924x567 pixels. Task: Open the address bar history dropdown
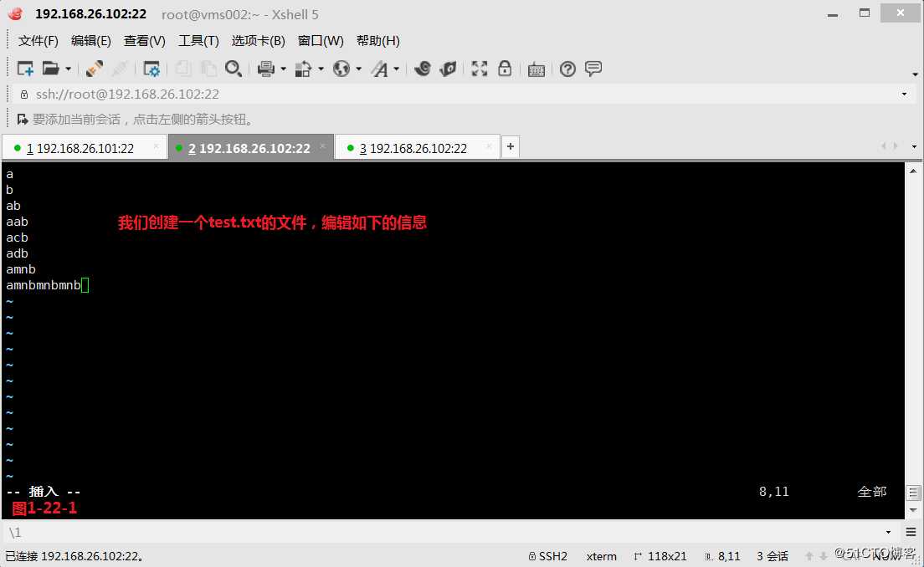904,94
